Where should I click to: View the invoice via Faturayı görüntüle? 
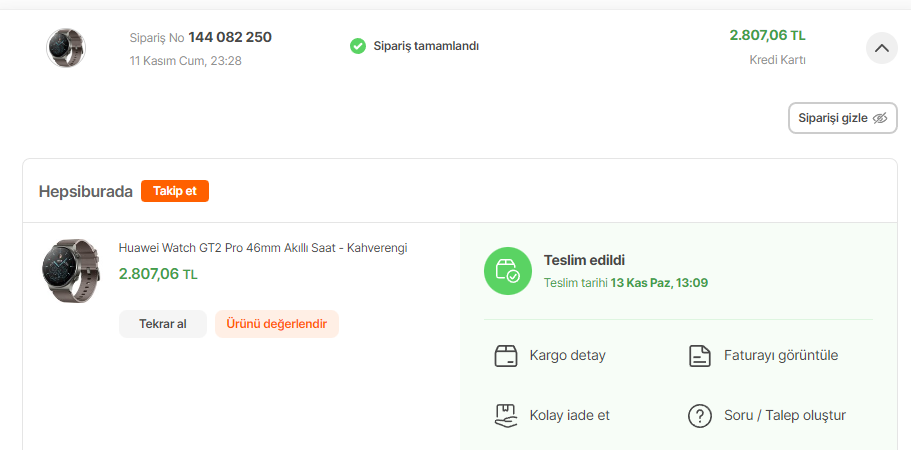point(763,355)
